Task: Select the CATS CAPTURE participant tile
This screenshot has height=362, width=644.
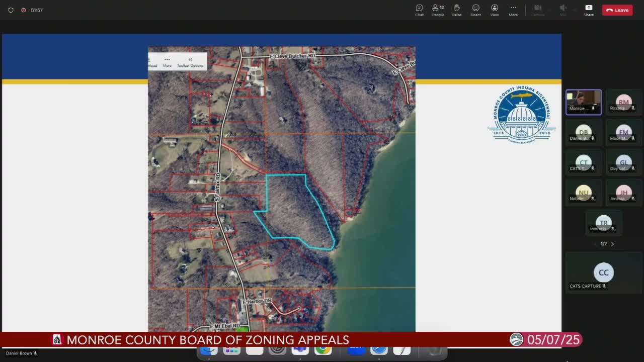Action: coord(603,275)
